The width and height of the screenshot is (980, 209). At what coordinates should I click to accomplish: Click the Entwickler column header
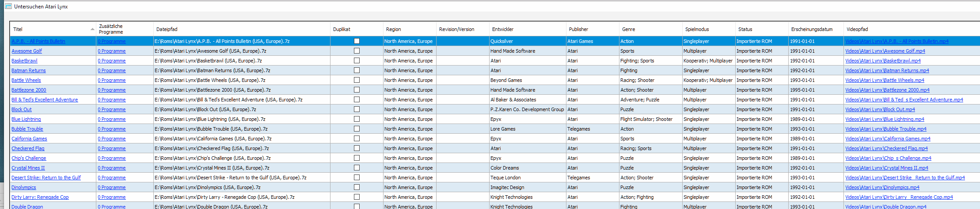(528, 29)
